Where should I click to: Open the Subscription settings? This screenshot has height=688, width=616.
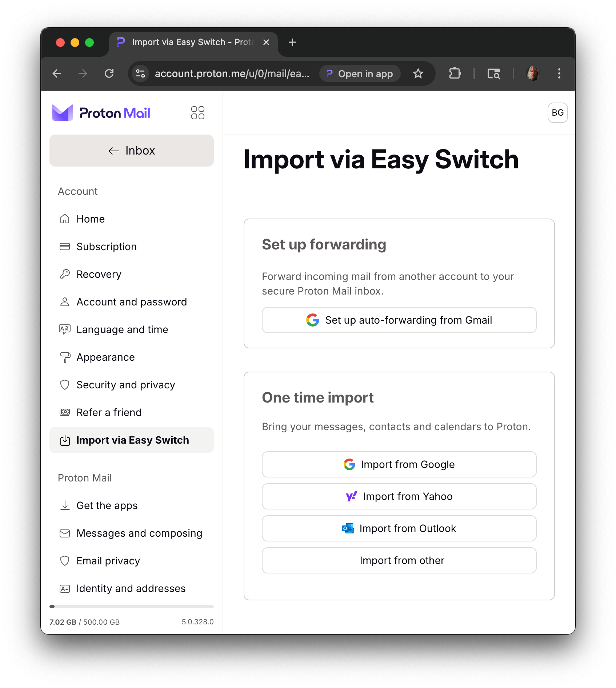[132, 247]
